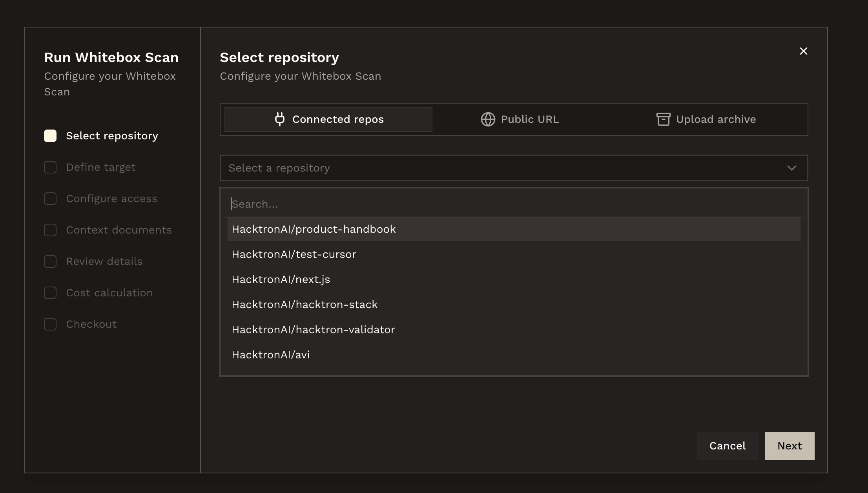Choose HacktronAI/test-cursor repository

[x=514, y=254]
